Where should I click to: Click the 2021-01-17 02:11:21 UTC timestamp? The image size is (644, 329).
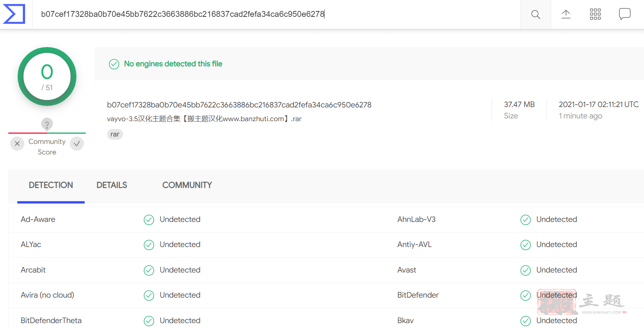[x=599, y=104]
